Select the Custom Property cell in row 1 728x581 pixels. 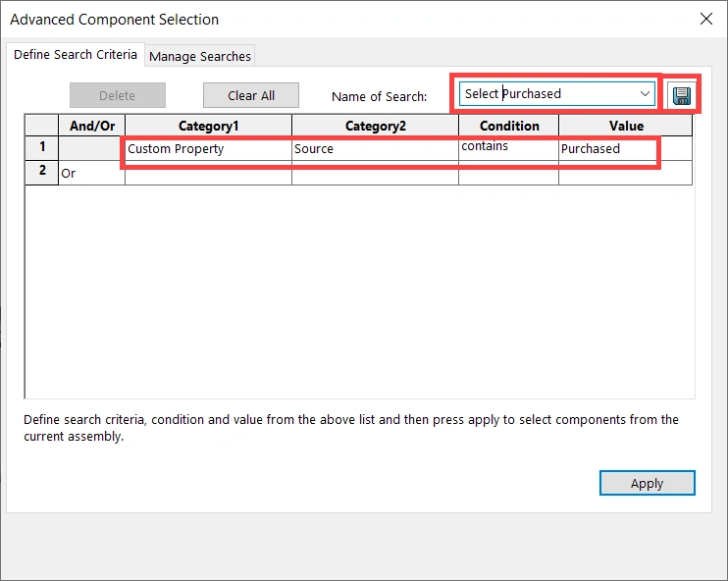[x=208, y=149]
